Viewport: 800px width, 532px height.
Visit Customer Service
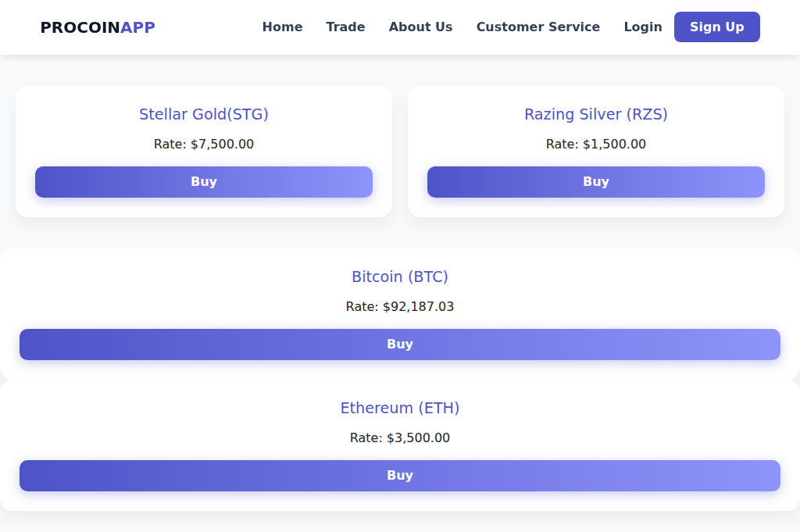point(537,27)
